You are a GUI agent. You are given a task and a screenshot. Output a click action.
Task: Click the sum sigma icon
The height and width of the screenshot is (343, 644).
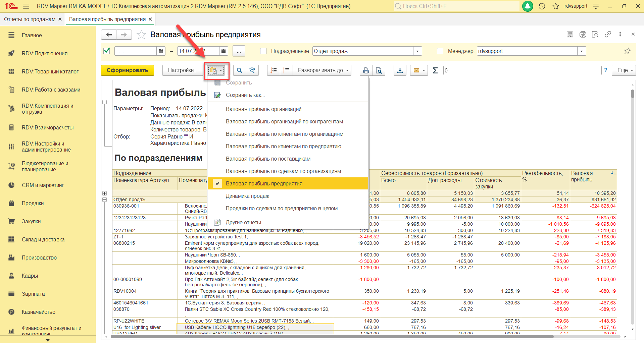click(435, 70)
